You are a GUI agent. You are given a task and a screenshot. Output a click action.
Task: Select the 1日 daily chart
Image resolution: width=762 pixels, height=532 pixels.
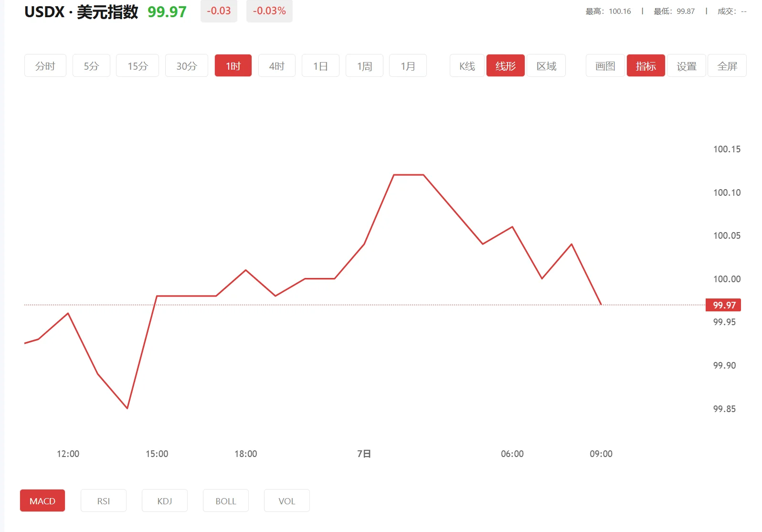[320, 66]
